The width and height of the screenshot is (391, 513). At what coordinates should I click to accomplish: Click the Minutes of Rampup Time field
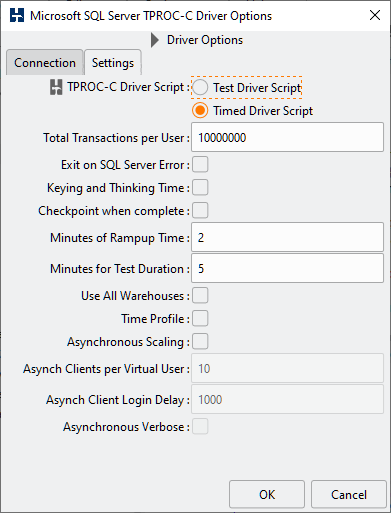(287, 237)
